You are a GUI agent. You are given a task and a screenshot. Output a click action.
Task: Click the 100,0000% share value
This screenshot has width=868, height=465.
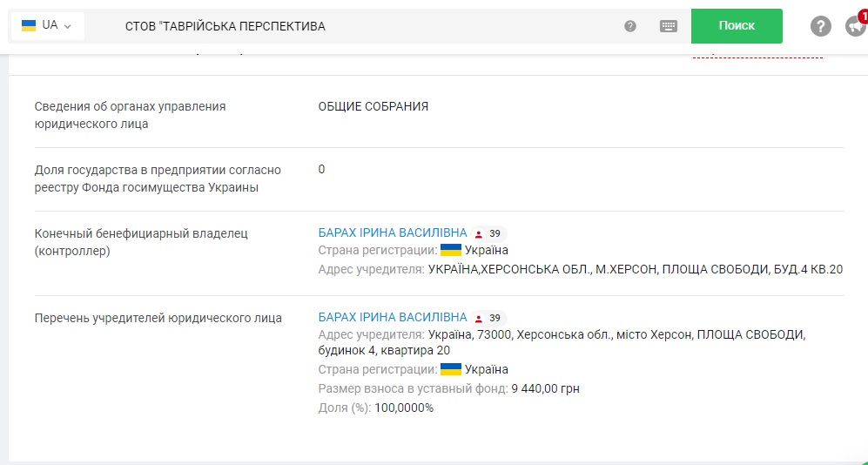point(404,408)
